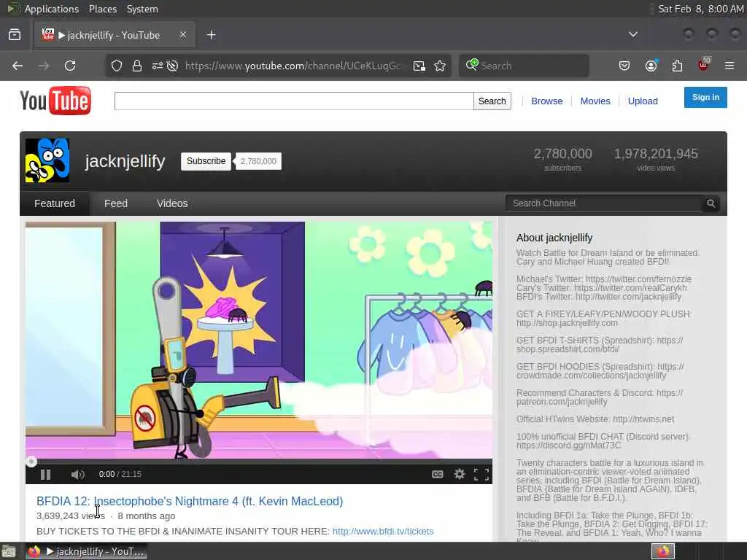
Task: Close the jacknjellify - YouTube tab
Action: pyautogui.click(x=183, y=35)
